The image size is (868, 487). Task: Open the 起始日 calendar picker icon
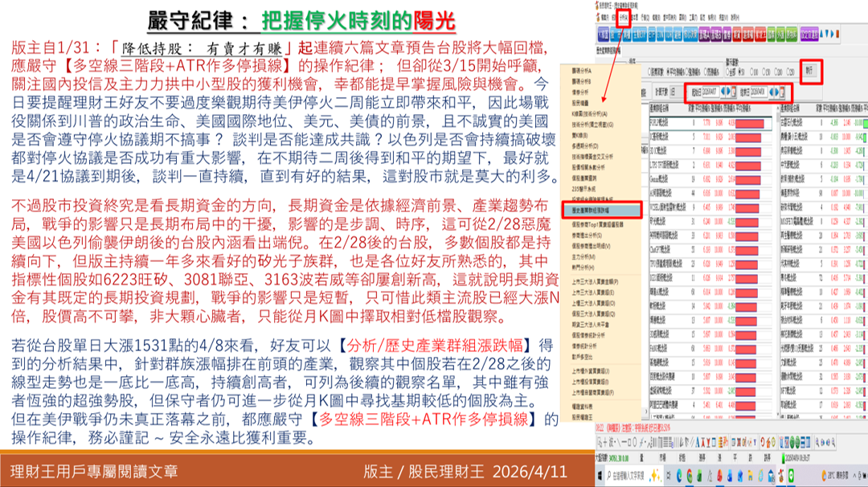(x=734, y=92)
